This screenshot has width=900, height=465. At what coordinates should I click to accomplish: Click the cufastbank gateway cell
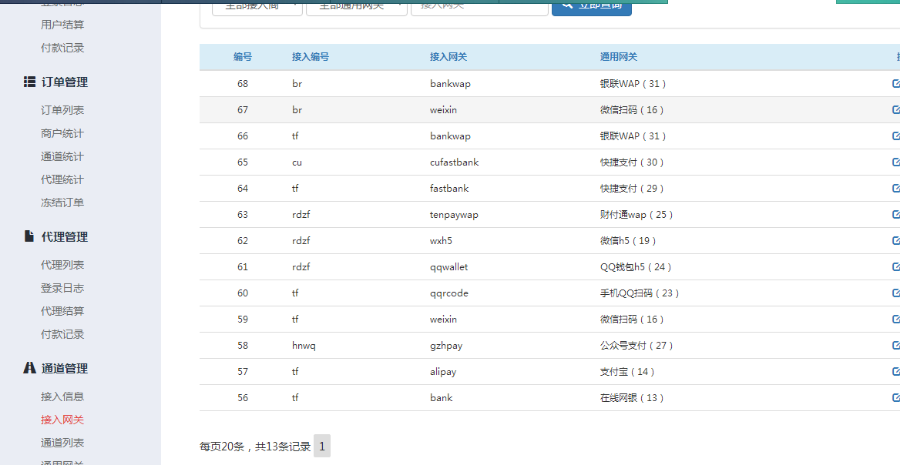[x=454, y=162]
